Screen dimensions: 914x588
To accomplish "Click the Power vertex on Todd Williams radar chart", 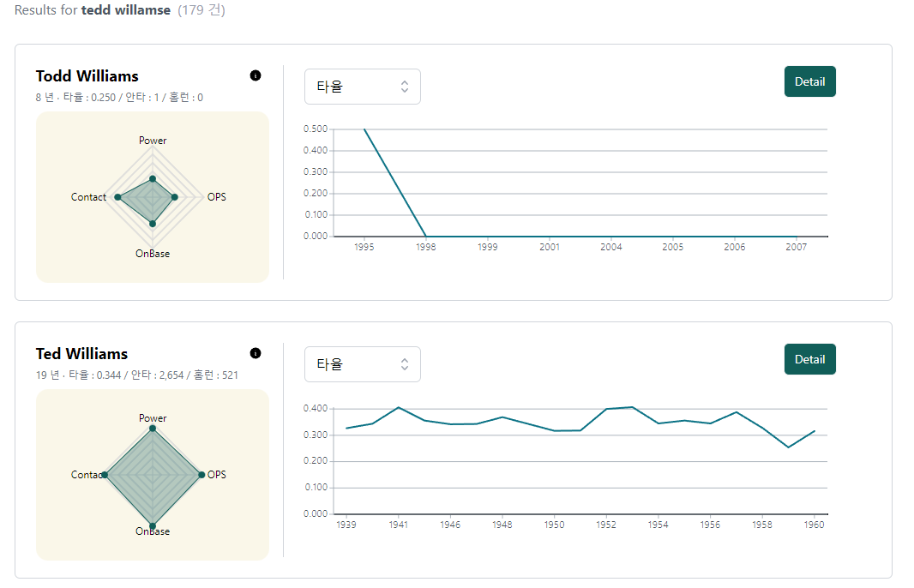I will (x=153, y=179).
